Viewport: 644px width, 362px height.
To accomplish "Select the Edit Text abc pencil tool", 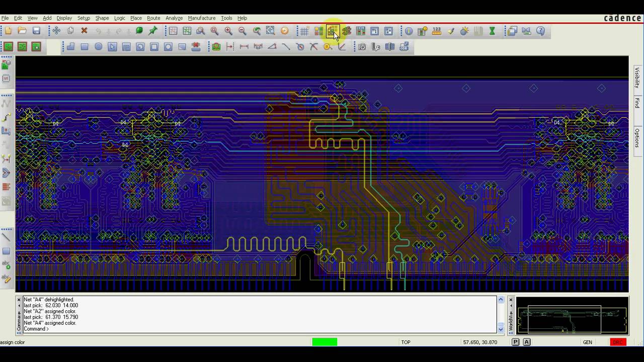I will tap(6, 279).
